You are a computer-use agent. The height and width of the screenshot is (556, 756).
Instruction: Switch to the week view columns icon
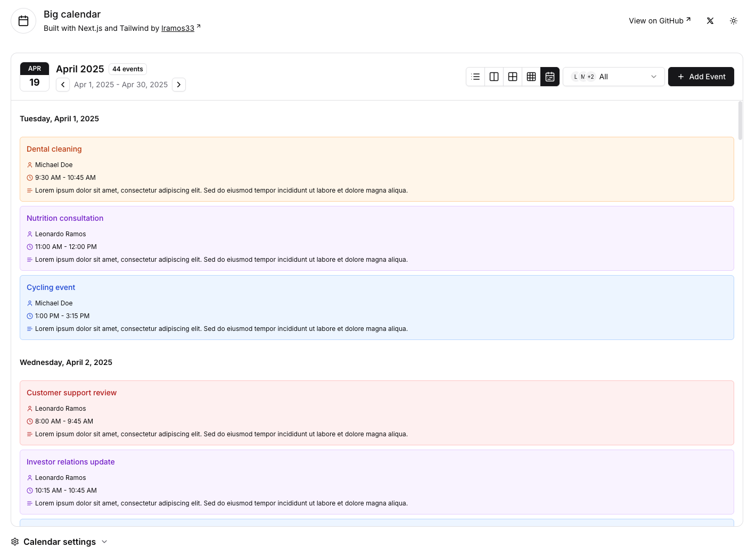coord(494,77)
